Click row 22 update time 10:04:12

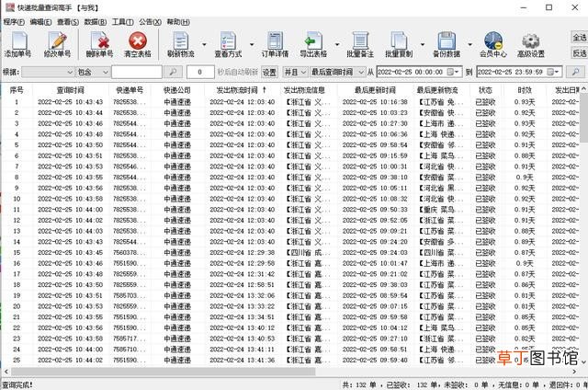coord(375,328)
